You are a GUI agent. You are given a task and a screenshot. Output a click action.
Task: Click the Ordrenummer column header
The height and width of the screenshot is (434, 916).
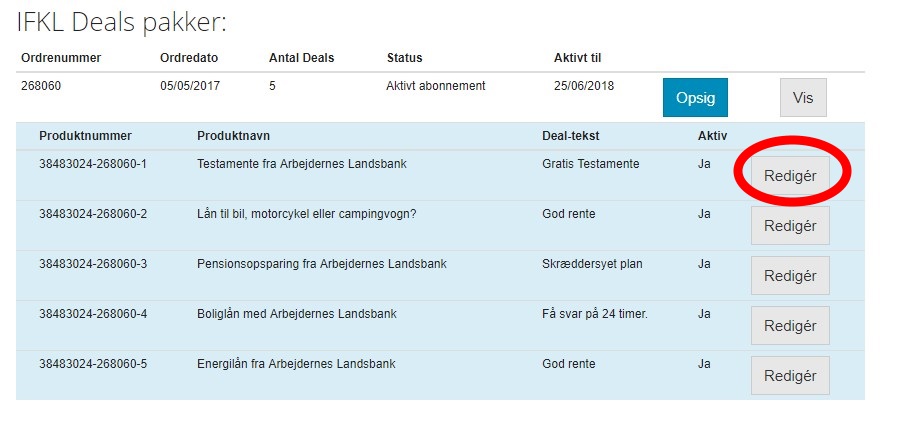click(x=61, y=58)
